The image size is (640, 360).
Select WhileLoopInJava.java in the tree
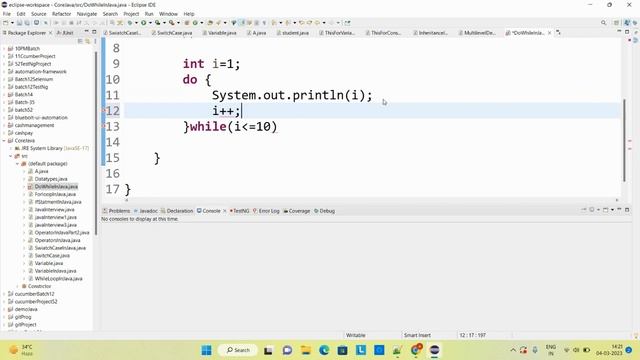(x=58, y=278)
